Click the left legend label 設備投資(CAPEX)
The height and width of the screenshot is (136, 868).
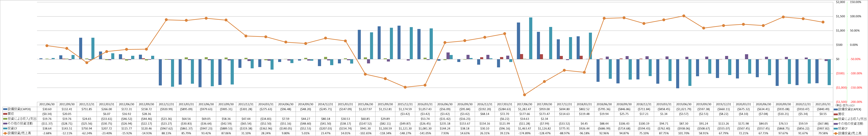pos(19,109)
